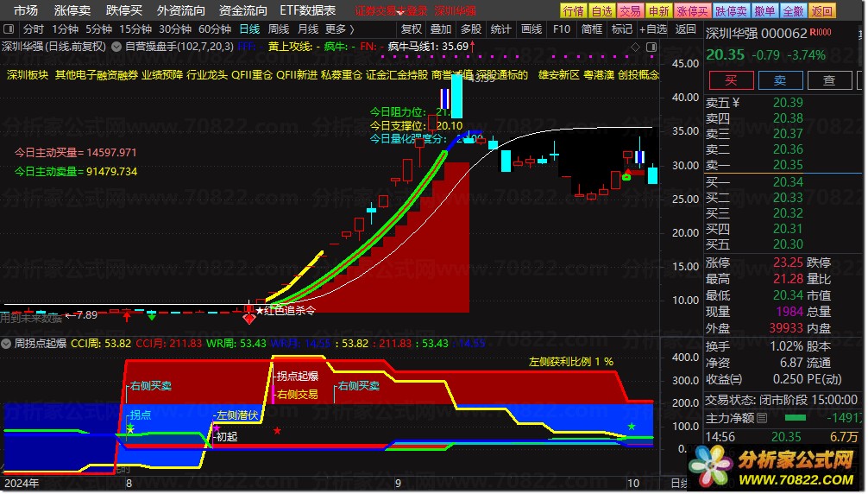Click the 证券交易未登录 login link
Screen dimensions: 868x494
(392, 10)
